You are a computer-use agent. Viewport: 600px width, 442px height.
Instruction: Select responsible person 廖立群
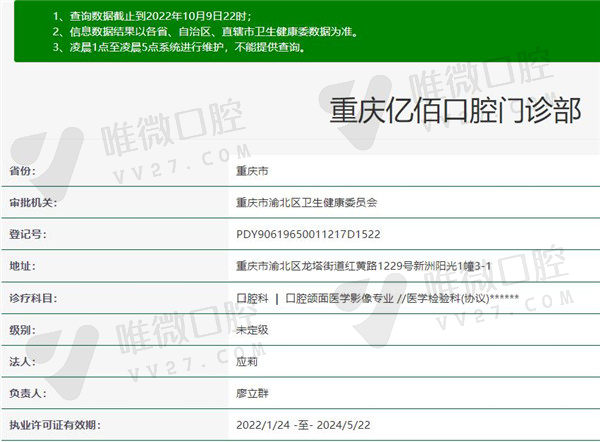pyautogui.click(x=252, y=393)
